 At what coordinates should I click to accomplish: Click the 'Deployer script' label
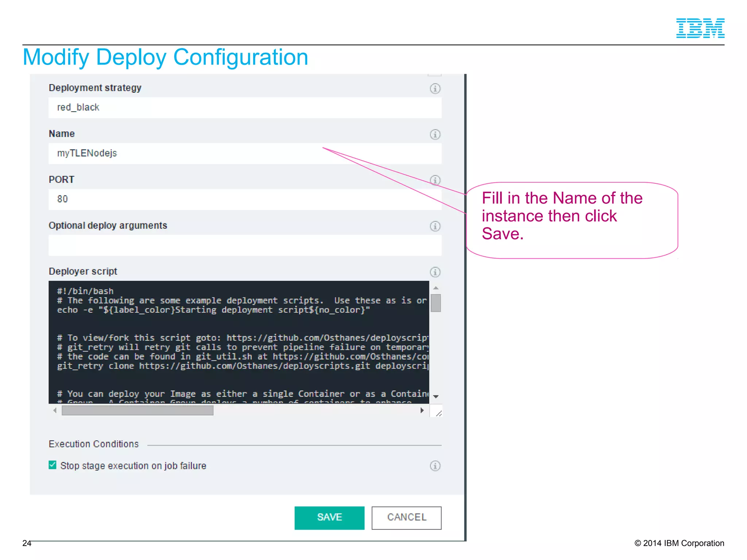(x=83, y=272)
